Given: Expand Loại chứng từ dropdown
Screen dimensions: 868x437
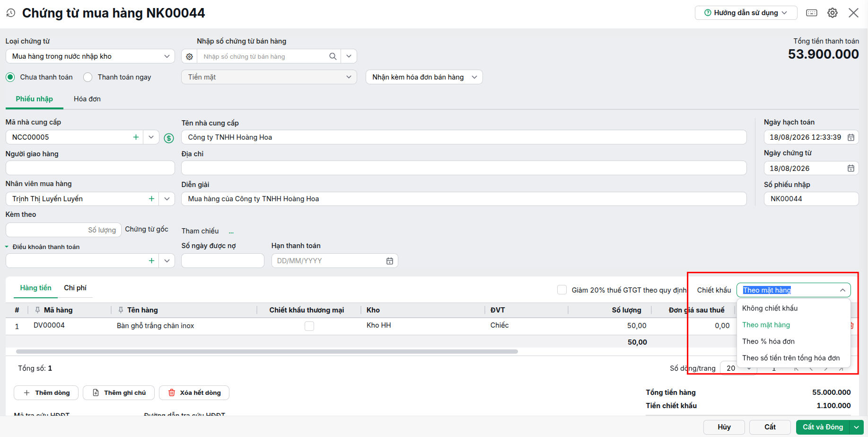Looking at the screenshot, I should tap(167, 56).
